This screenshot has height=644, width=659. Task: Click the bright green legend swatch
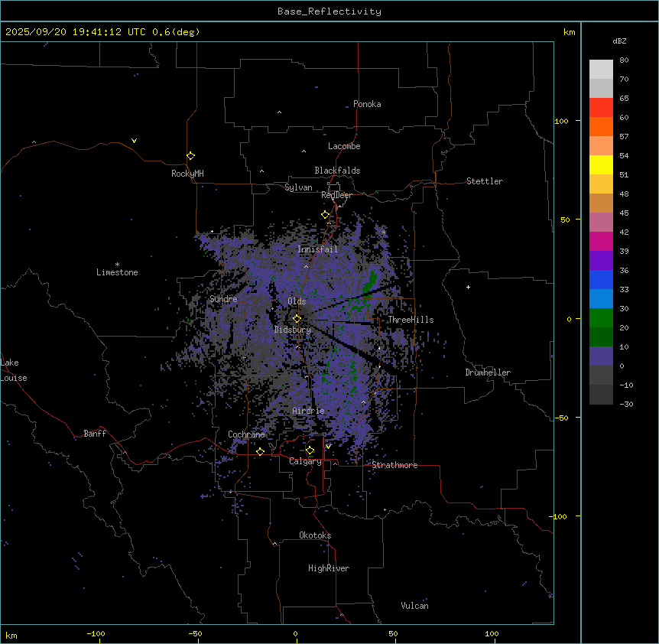click(601, 317)
